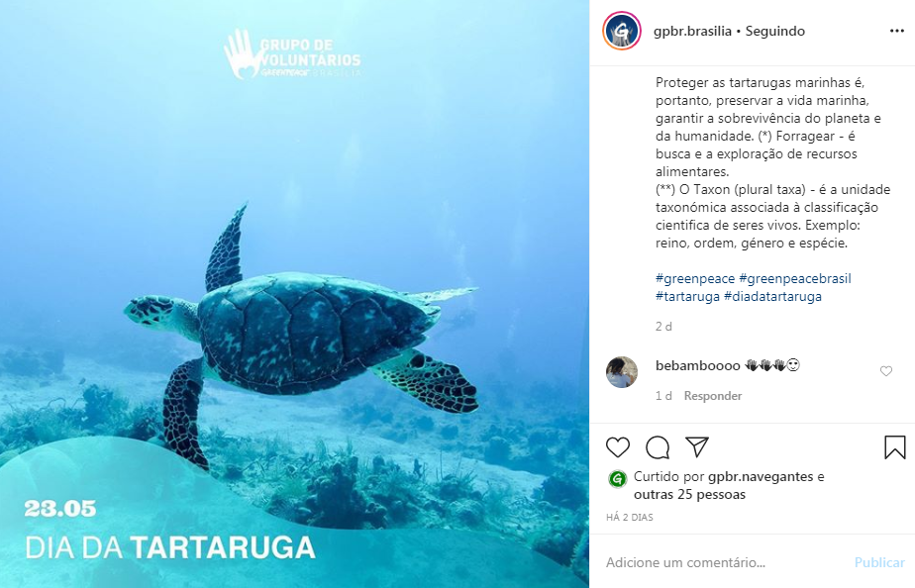Like the post with heart icon
Image resolution: width=915 pixels, height=588 pixels.
click(x=617, y=447)
